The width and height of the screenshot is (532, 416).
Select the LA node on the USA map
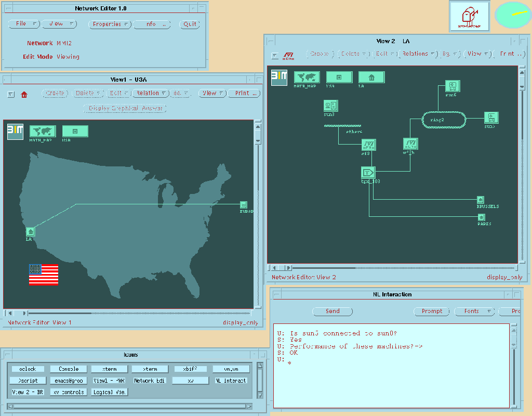pyautogui.click(x=30, y=231)
